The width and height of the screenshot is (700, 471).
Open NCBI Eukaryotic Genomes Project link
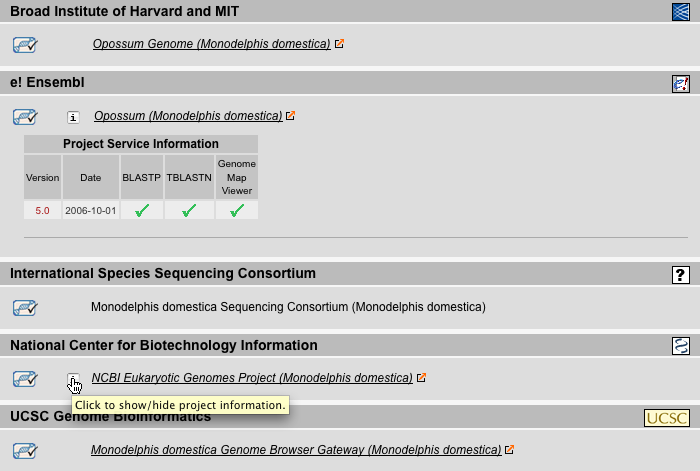(252, 378)
